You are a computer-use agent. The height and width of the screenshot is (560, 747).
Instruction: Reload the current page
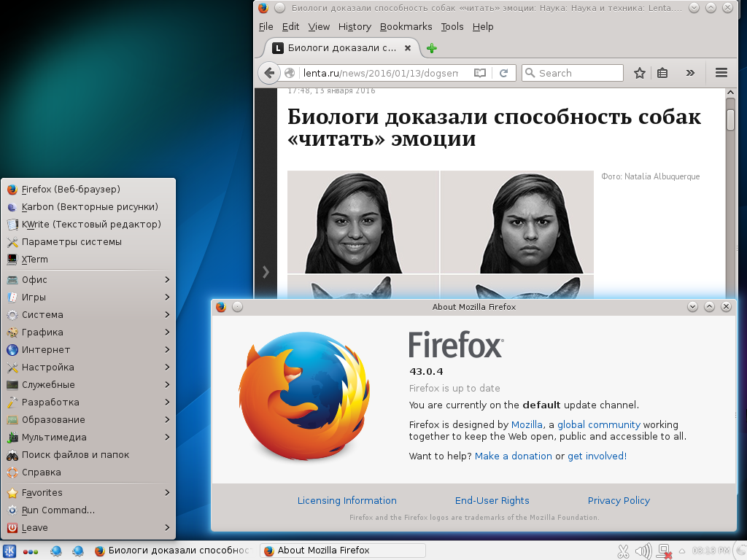pyautogui.click(x=504, y=73)
